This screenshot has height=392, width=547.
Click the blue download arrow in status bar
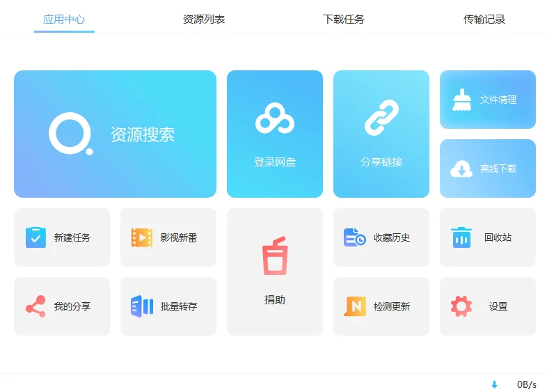(x=494, y=384)
